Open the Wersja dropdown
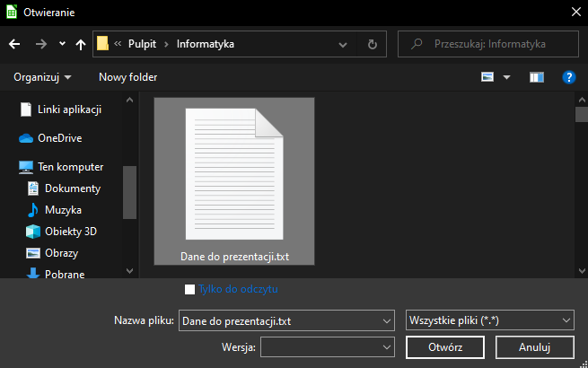Viewport: 588px width, 368px height. 328,347
